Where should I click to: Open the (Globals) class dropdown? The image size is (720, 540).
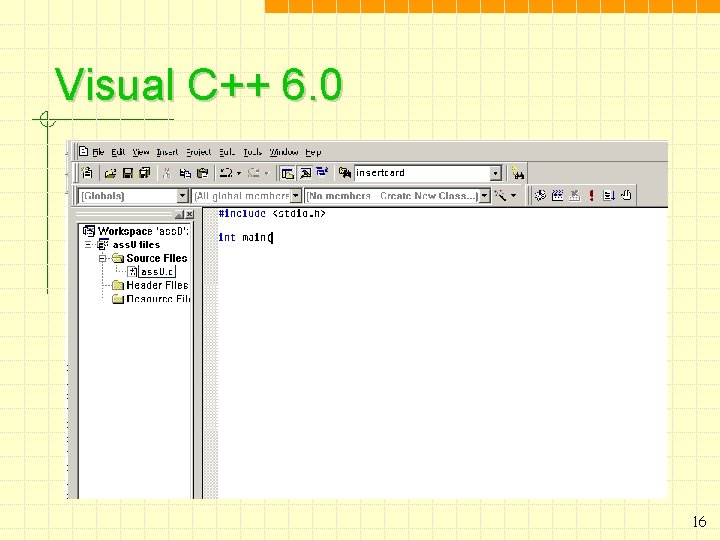pos(182,196)
